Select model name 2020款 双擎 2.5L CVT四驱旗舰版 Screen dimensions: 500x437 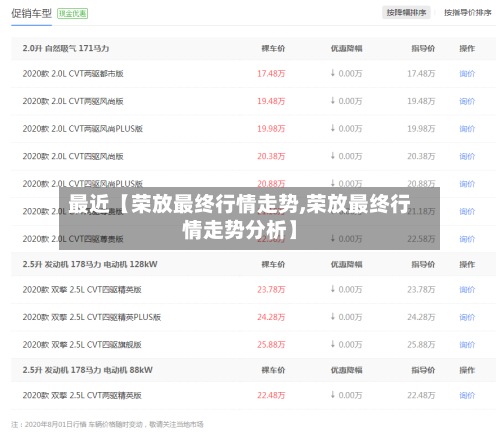[x=82, y=345]
